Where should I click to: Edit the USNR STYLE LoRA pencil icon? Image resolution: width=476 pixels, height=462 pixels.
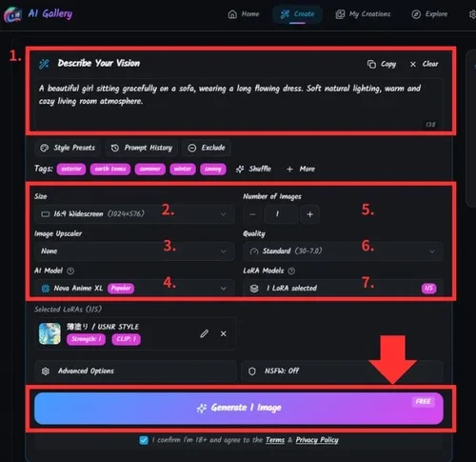205,333
